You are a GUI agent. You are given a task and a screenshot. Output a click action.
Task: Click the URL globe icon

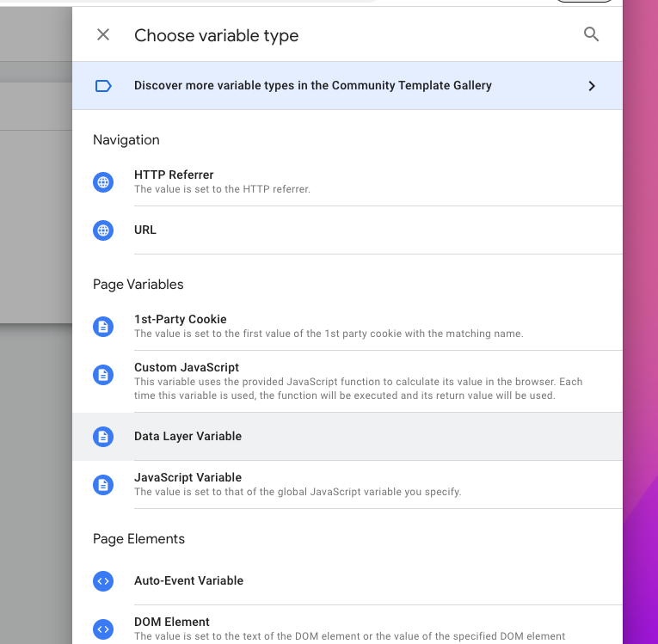point(103,230)
